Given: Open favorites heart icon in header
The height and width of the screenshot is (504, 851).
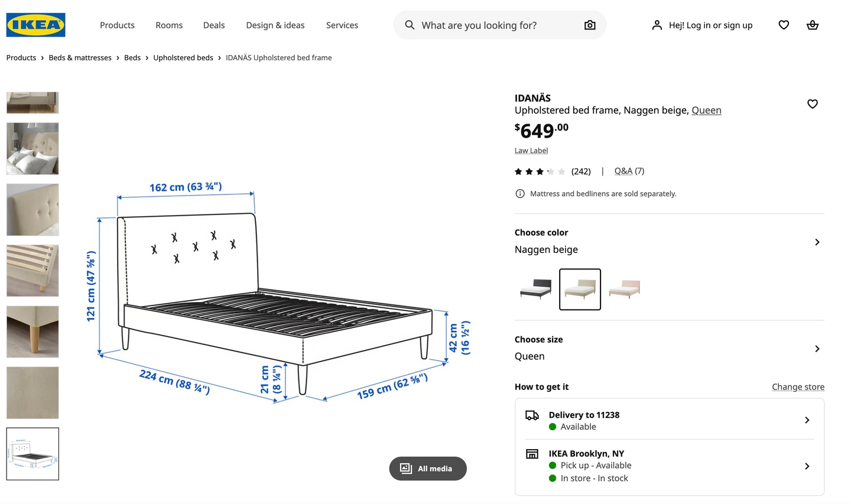Looking at the screenshot, I should tap(784, 25).
